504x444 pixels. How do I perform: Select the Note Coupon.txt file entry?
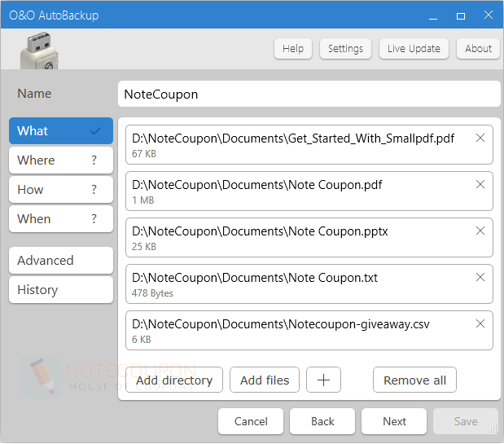(309, 284)
